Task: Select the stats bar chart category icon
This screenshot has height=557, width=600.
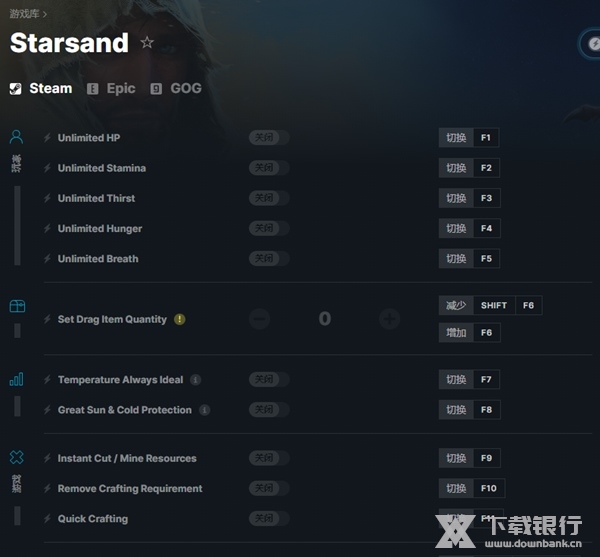Action: [x=16, y=379]
